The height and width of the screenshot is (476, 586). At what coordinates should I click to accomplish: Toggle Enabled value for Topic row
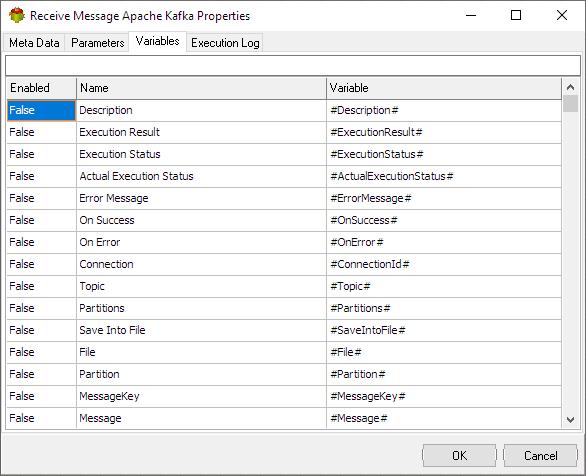point(41,287)
